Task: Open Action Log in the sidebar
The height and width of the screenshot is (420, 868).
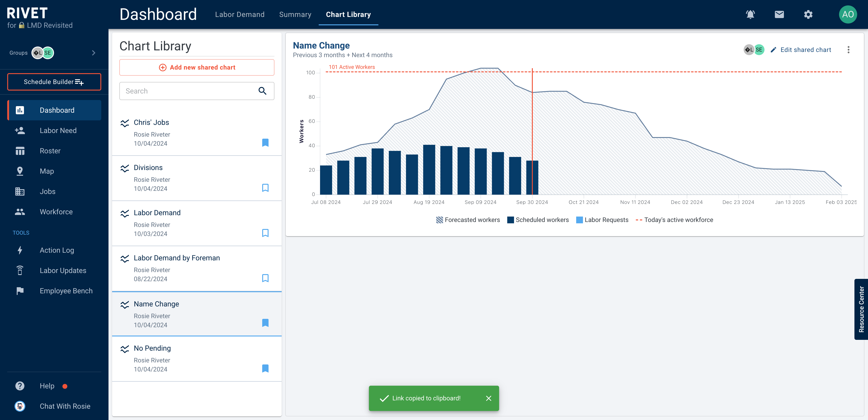Action: pos(54,250)
